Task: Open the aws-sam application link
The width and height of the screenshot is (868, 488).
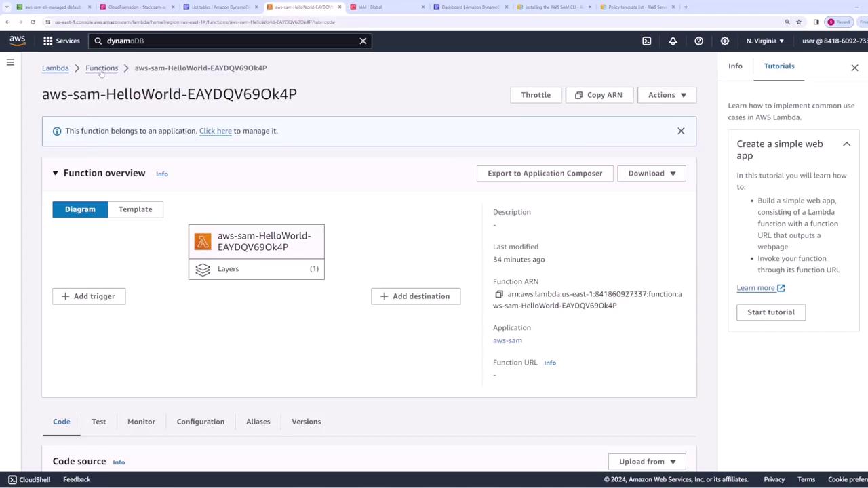Action: [x=507, y=340]
